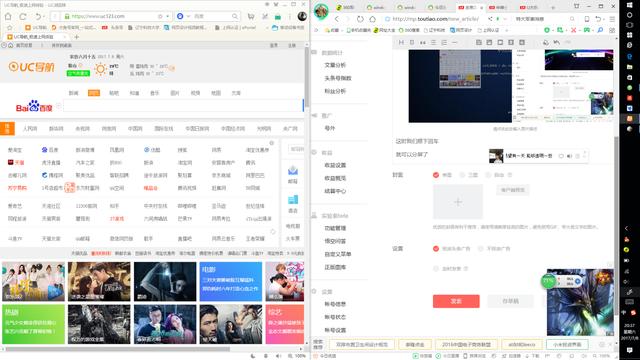The width and height of the screenshot is (640, 360).
Task: Click the share icon in 360 address bar
Action: (x=490, y=19)
